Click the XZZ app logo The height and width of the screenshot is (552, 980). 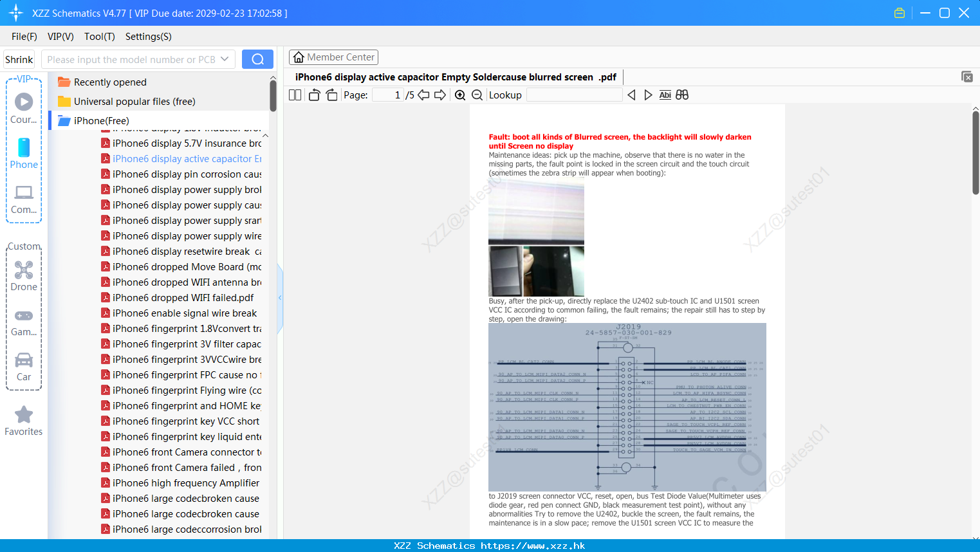click(x=16, y=13)
